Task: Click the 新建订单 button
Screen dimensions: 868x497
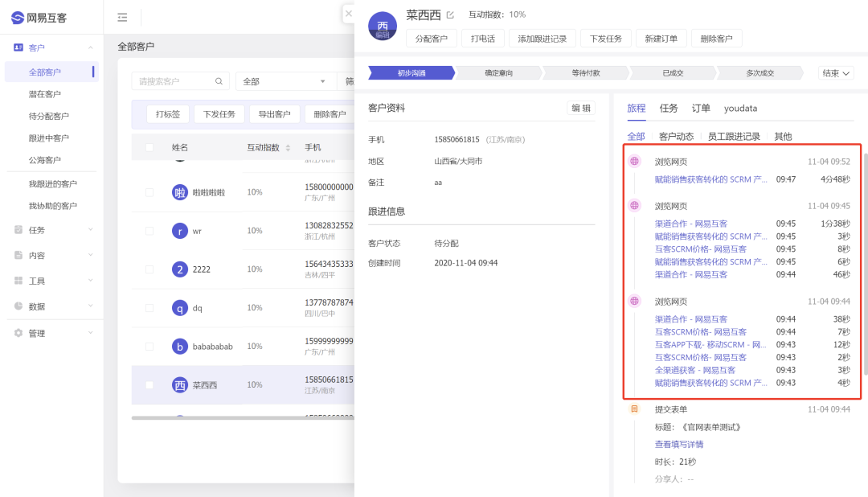Action: point(661,39)
